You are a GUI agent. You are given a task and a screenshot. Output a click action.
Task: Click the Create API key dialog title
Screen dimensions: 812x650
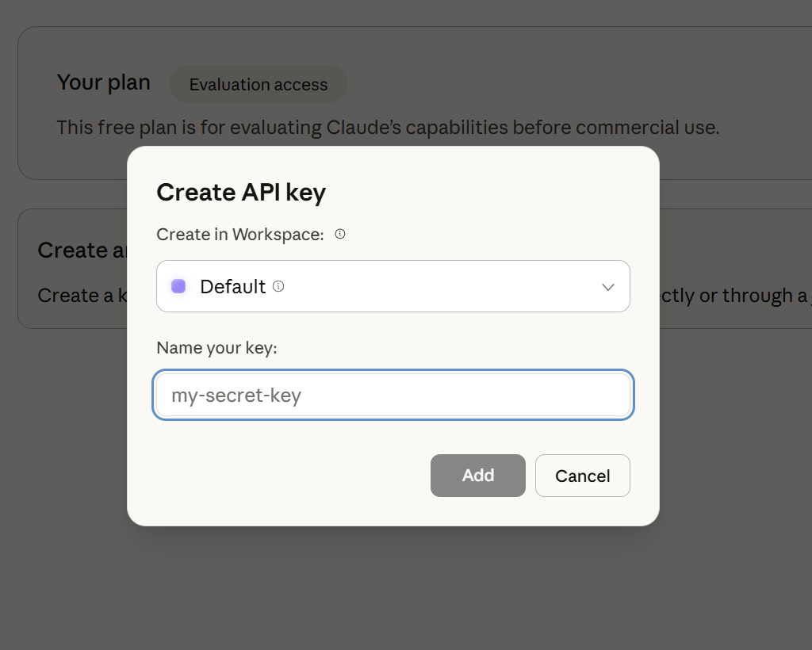pyautogui.click(x=240, y=192)
